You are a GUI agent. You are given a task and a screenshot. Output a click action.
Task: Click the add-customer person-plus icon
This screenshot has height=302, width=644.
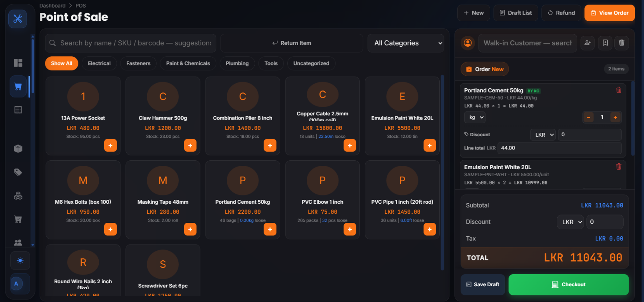coord(587,42)
